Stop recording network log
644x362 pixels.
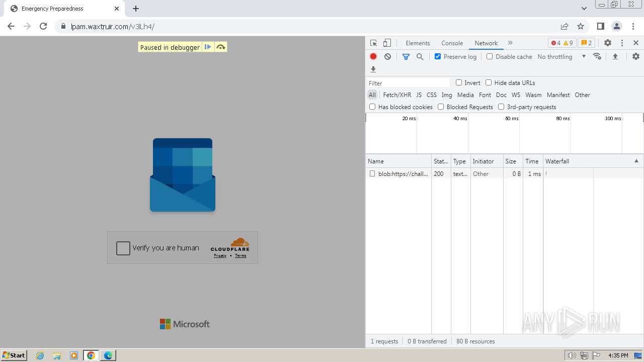(x=373, y=56)
